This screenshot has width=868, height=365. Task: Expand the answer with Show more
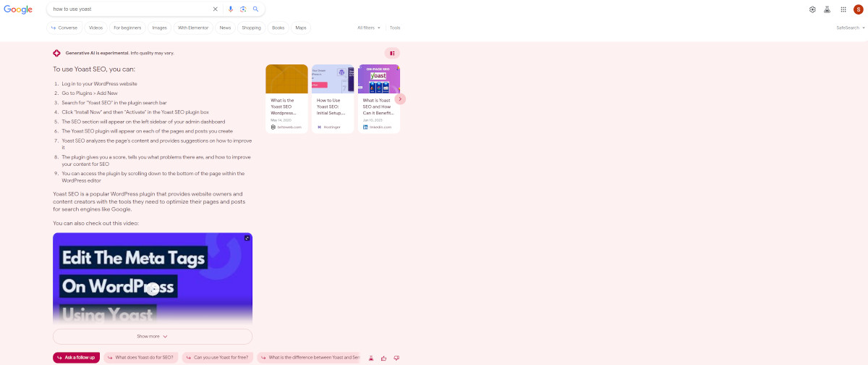coord(153,337)
